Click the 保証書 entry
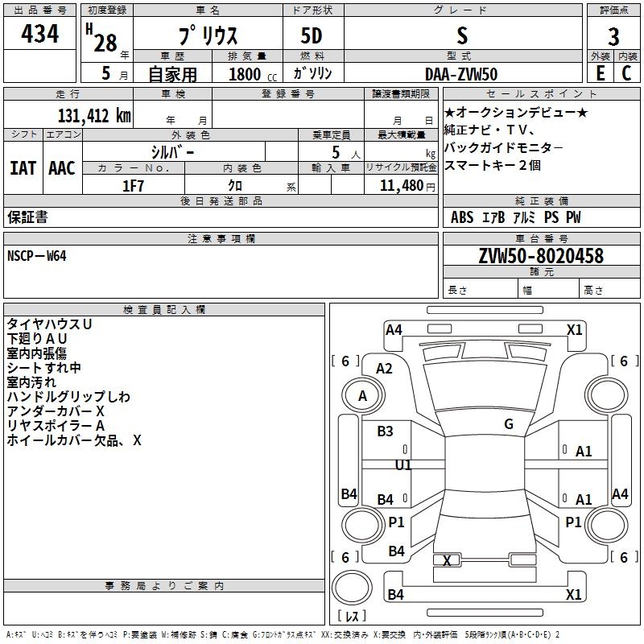Viewport: 644px width, 644px height. point(27,217)
